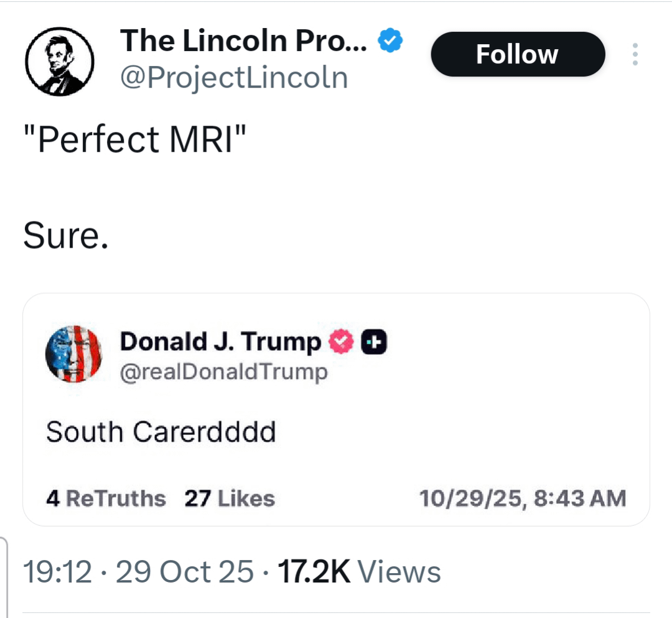Viewport: 672px width, 618px height.
Task: Click the "Sure." line of tweet
Action: coord(65,236)
